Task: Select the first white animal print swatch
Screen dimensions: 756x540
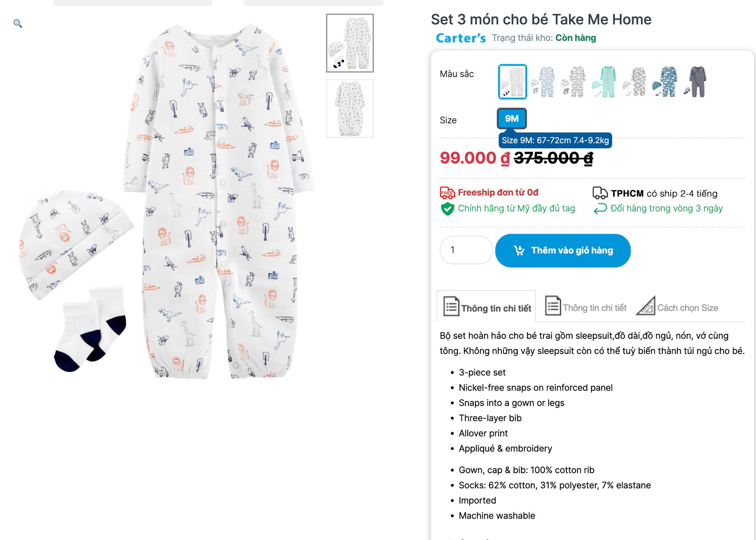Action: click(512, 82)
